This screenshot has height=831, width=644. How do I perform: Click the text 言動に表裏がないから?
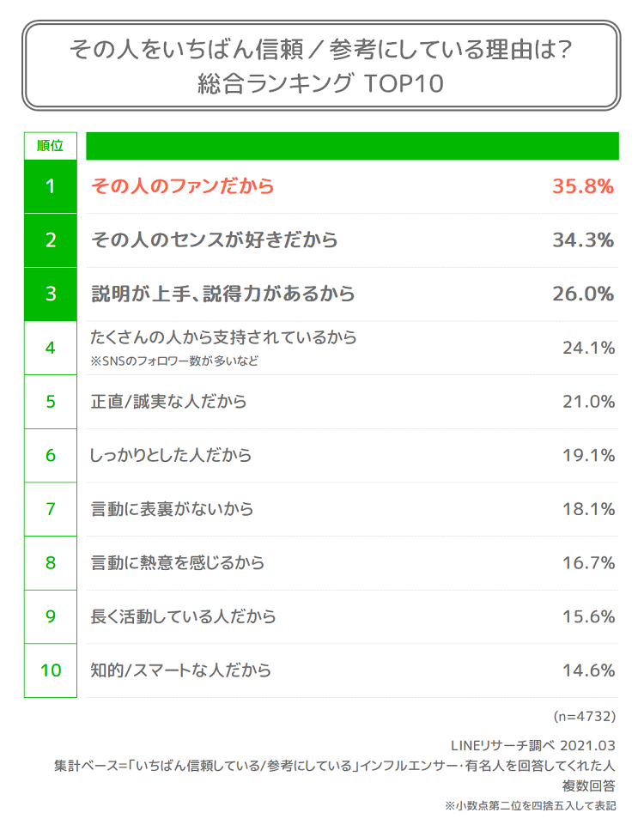[172, 509]
